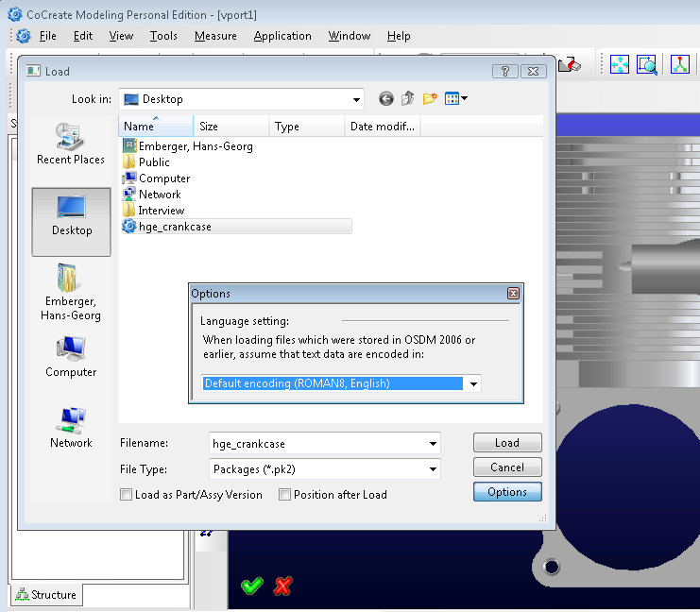The image size is (700, 612).
Task: Go back with the Load dialog back arrow
Action: [x=386, y=98]
